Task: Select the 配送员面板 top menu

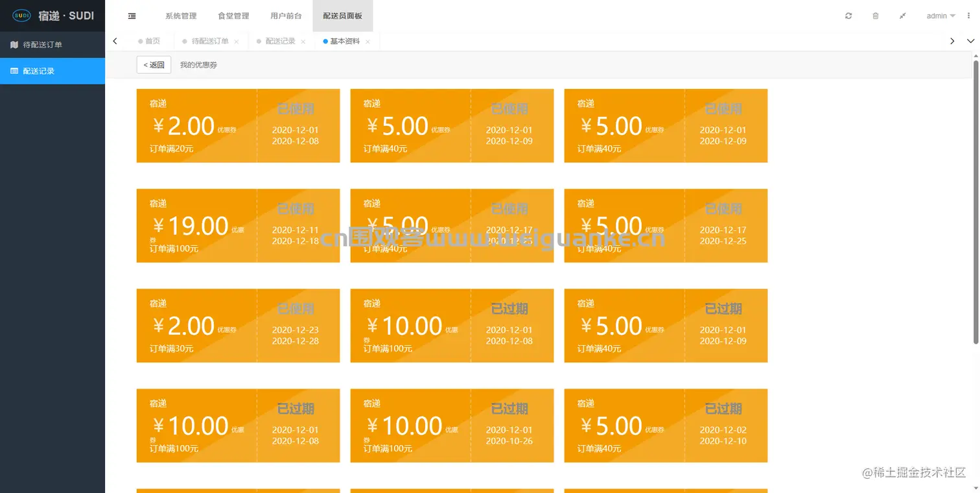Action: point(342,16)
